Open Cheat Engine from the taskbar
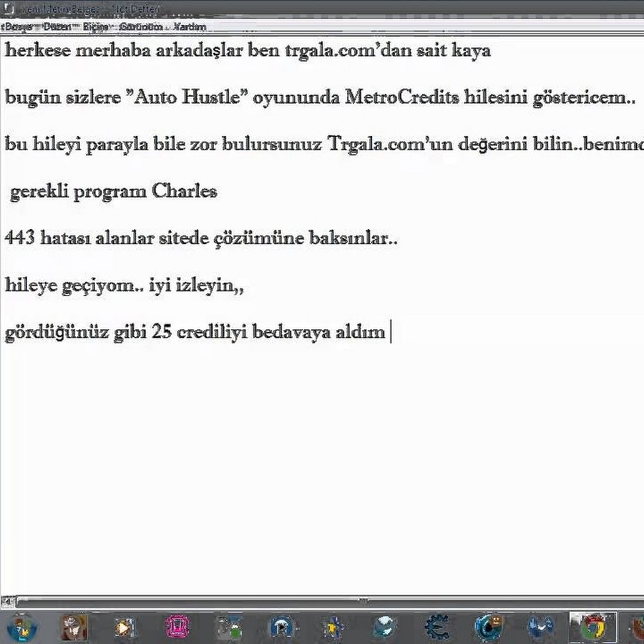 point(436,628)
